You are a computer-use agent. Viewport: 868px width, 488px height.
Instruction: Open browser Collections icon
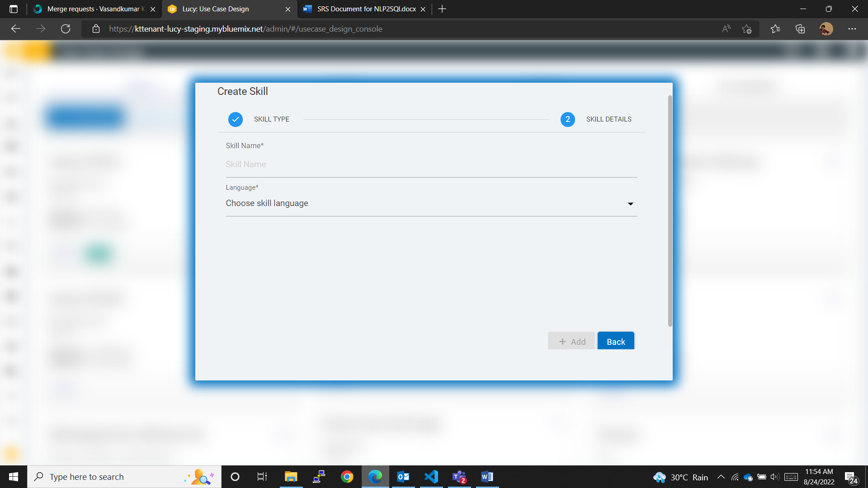pyautogui.click(x=800, y=29)
